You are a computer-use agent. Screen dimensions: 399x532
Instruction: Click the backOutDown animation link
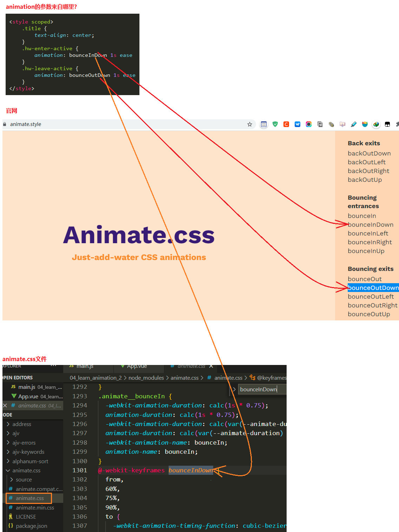(x=369, y=153)
